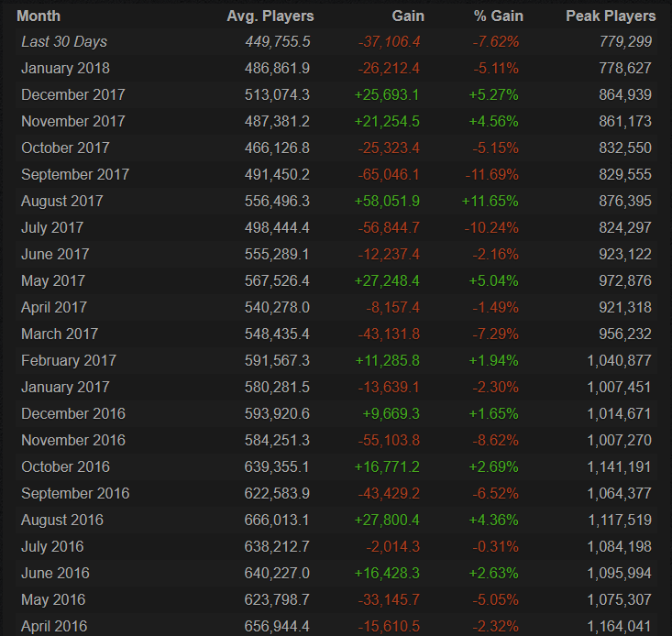
Task: Click the Peak Players column header
Action: (x=611, y=16)
